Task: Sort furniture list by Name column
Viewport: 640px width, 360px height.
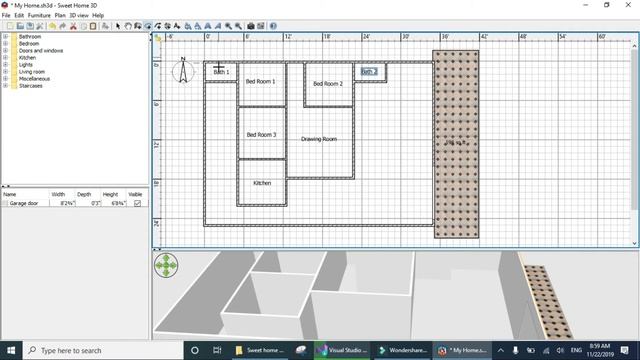Action: [25, 194]
